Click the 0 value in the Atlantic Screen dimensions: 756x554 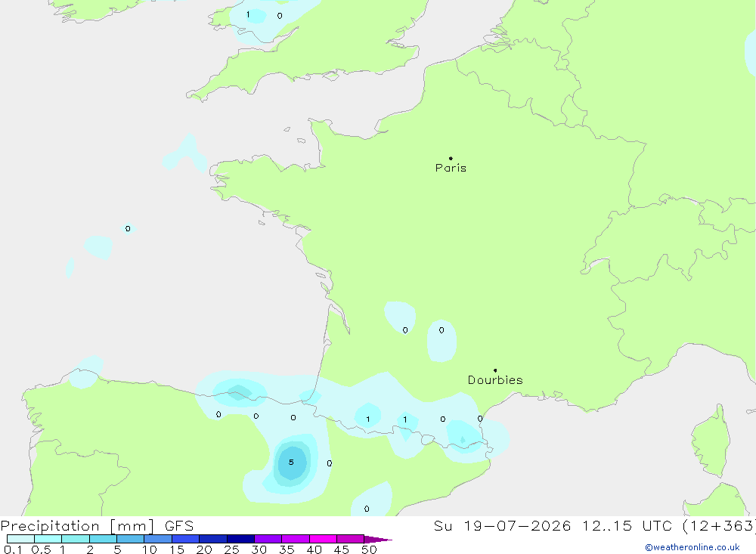[x=128, y=228]
